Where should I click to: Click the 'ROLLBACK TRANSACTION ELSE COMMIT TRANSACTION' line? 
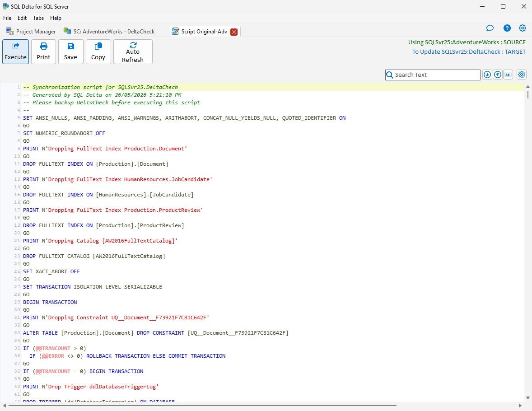127,356
